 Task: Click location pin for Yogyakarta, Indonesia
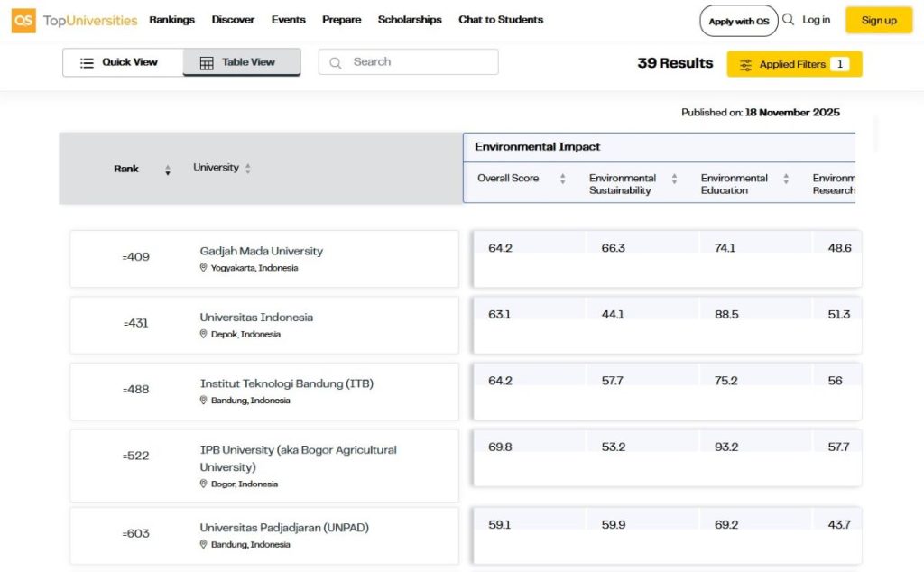[x=203, y=267]
